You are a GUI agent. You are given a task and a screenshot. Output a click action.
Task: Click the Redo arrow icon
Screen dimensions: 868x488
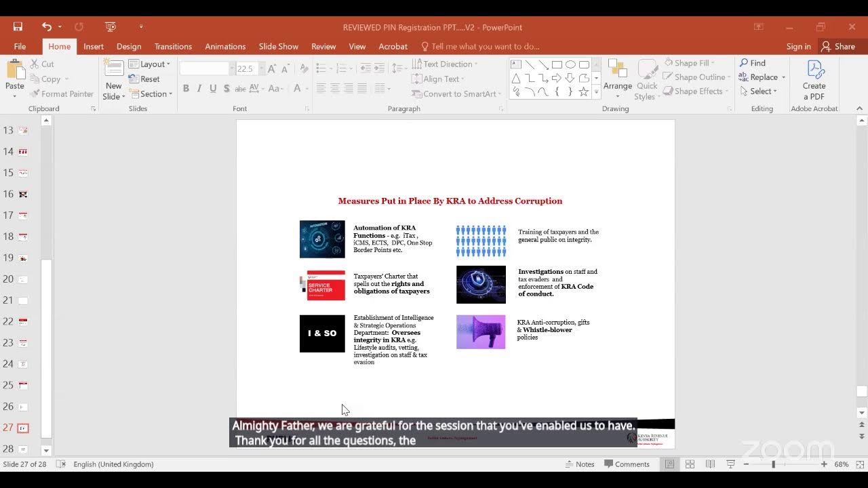79,27
